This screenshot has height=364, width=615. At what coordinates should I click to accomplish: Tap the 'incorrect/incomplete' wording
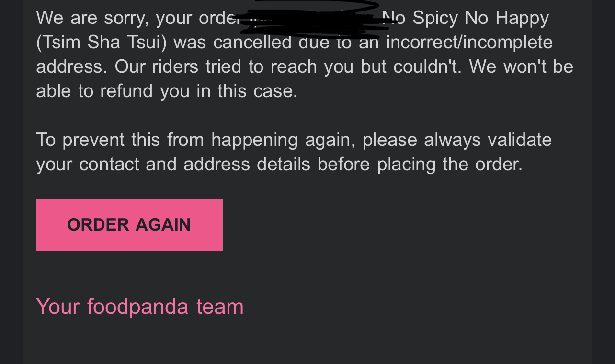pos(469,42)
